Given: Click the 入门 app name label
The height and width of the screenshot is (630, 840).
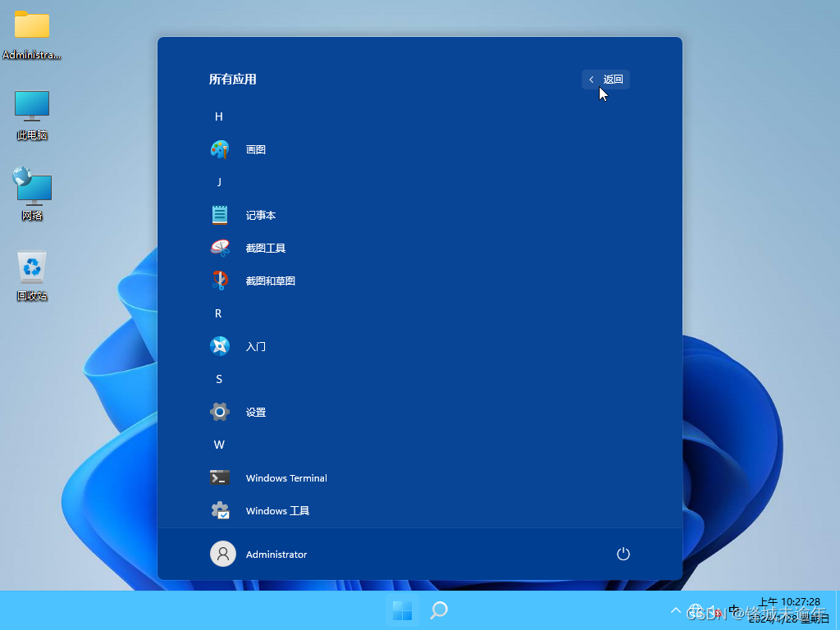Looking at the screenshot, I should pyautogui.click(x=256, y=347).
